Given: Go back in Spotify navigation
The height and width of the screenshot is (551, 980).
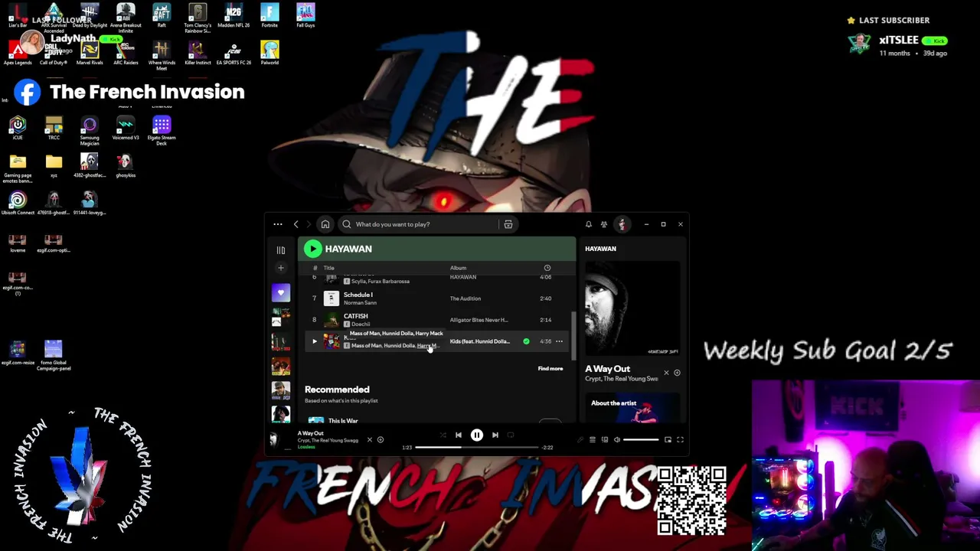Looking at the screenshot, I should pos(296,224).
